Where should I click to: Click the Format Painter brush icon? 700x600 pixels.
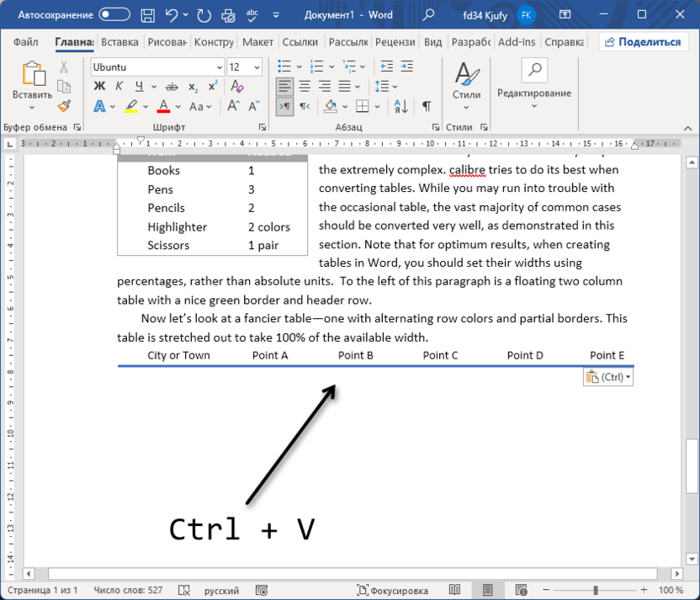(x=64, y=106)
